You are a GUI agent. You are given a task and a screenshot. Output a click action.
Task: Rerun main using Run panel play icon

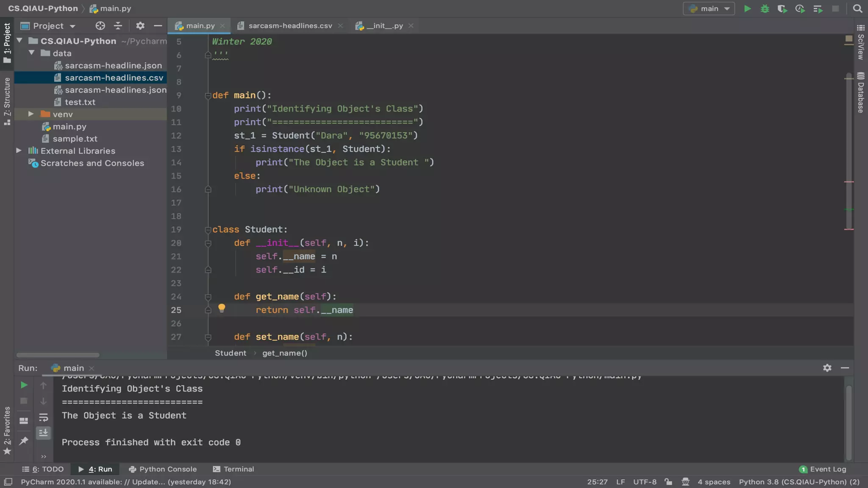pos(24,385)
